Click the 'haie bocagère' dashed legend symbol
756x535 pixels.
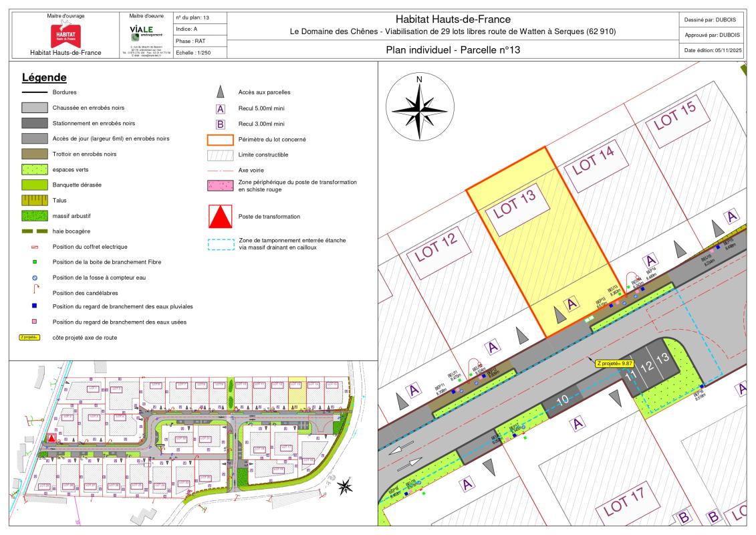pyautogui.click(x=35, y=231)
